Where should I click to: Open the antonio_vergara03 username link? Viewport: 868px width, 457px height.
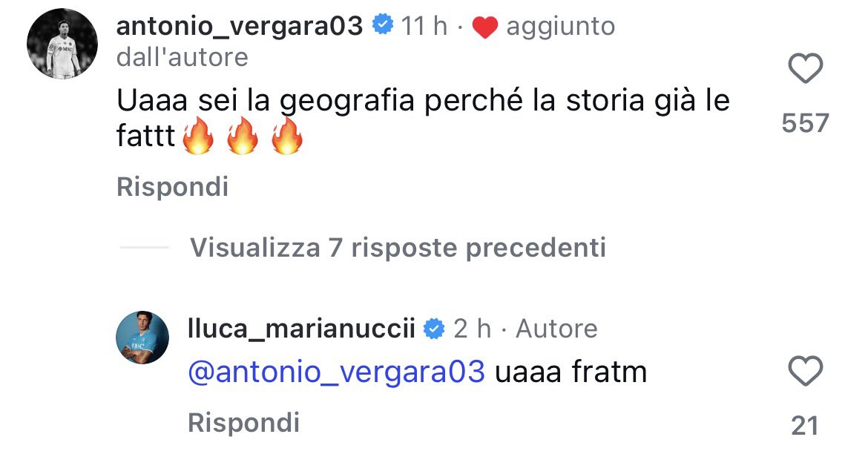point(240,27)
